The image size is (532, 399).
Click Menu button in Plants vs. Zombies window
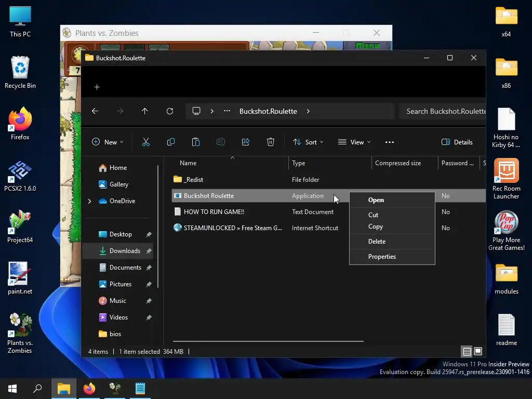(367, 46)
